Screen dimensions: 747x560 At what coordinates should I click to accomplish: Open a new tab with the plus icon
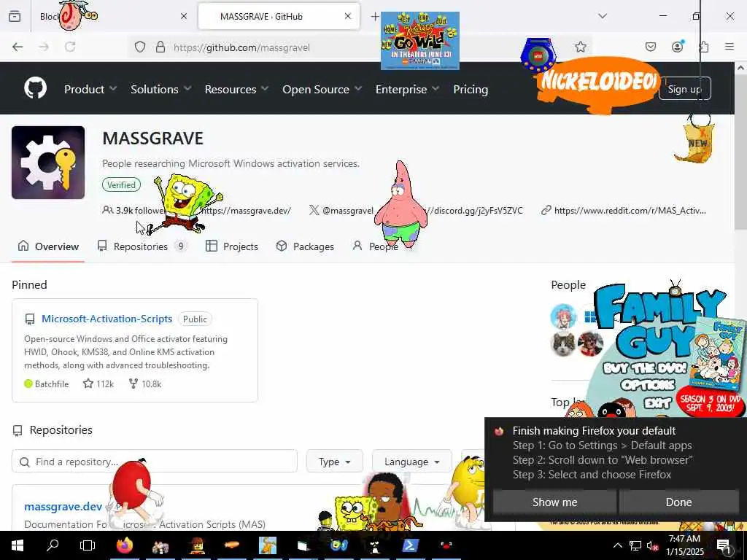[375, 17]
